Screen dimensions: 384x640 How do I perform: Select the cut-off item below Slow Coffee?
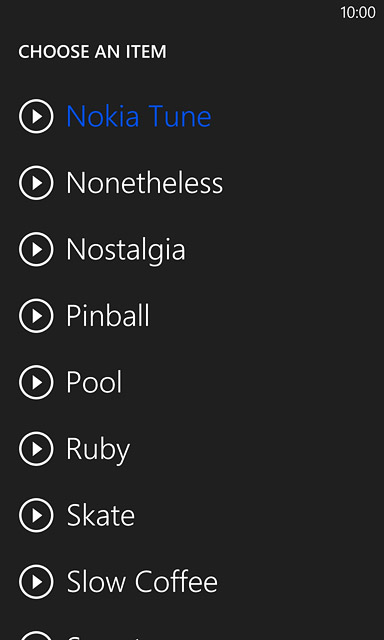(x=102, y=637)
